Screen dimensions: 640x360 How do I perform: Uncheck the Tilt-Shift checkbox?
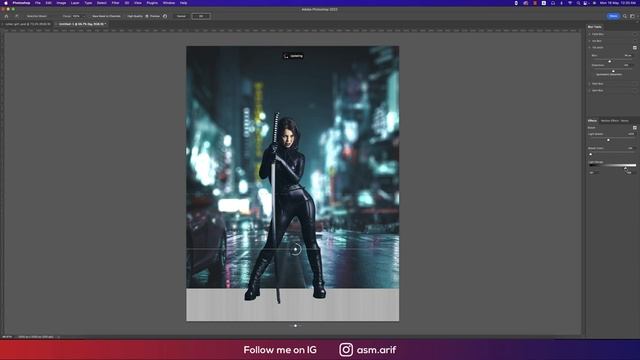tap(635, 47)
